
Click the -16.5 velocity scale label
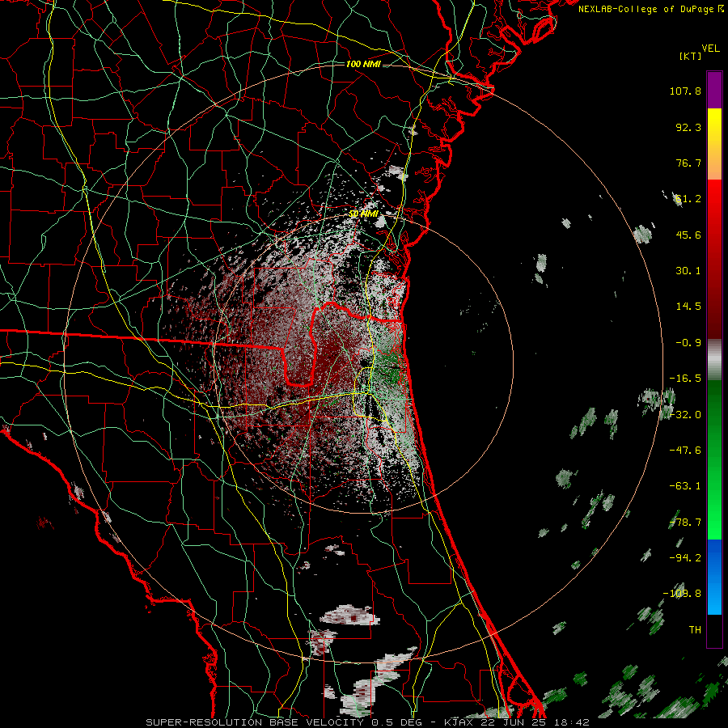click(x=685, y=379)
